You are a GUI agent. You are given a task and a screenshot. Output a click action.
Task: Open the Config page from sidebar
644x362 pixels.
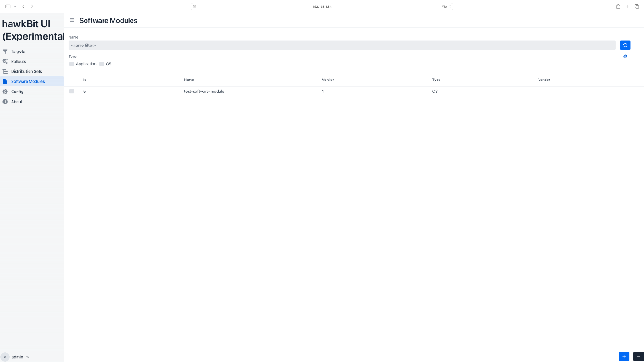(x=32, y=92)
